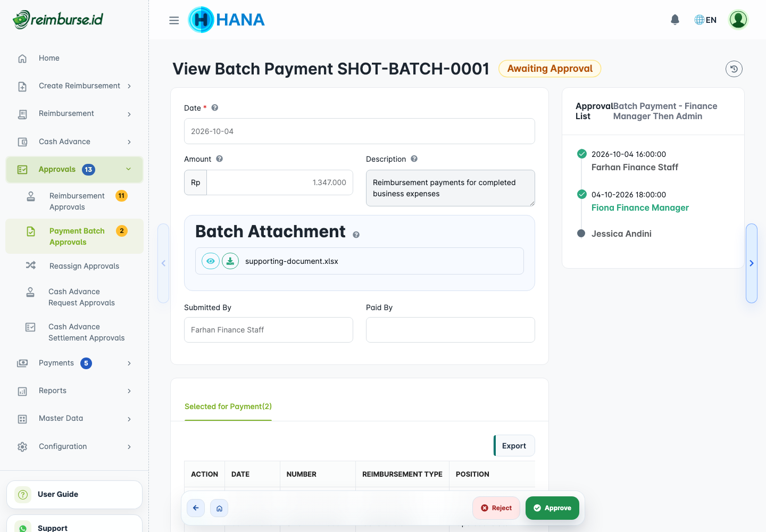This screenshot has height=532, width=766.
Task: Expand the Create Reimbursement menu
Action: point(74,86)
